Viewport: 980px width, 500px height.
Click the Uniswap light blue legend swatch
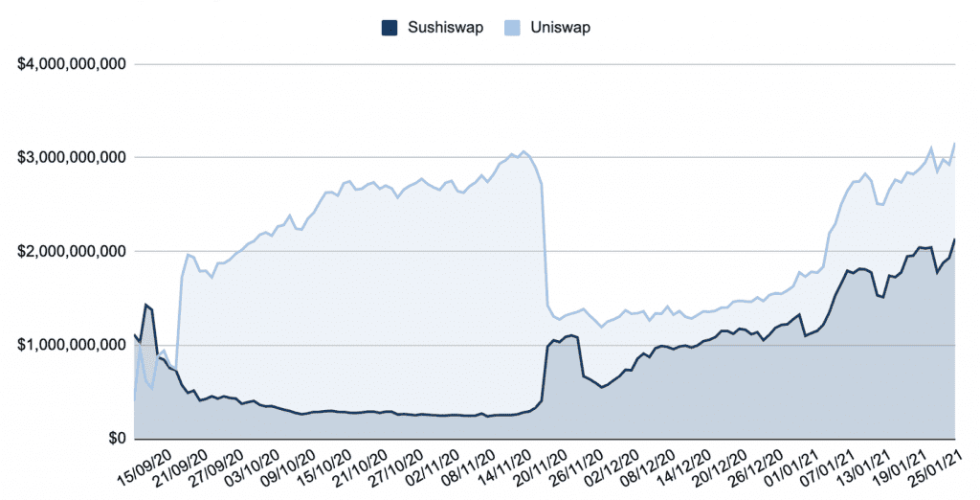pyautogui.click(x=511, y=28)
